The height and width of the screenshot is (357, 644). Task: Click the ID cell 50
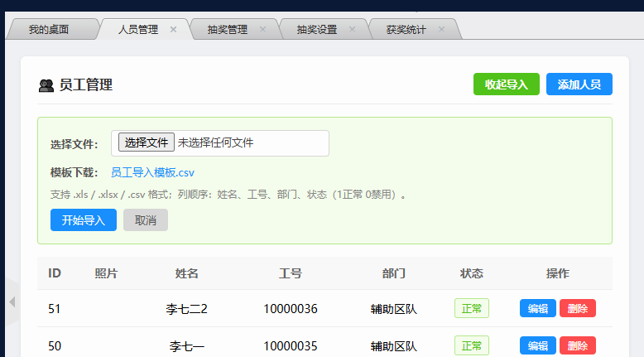point(54,346)
